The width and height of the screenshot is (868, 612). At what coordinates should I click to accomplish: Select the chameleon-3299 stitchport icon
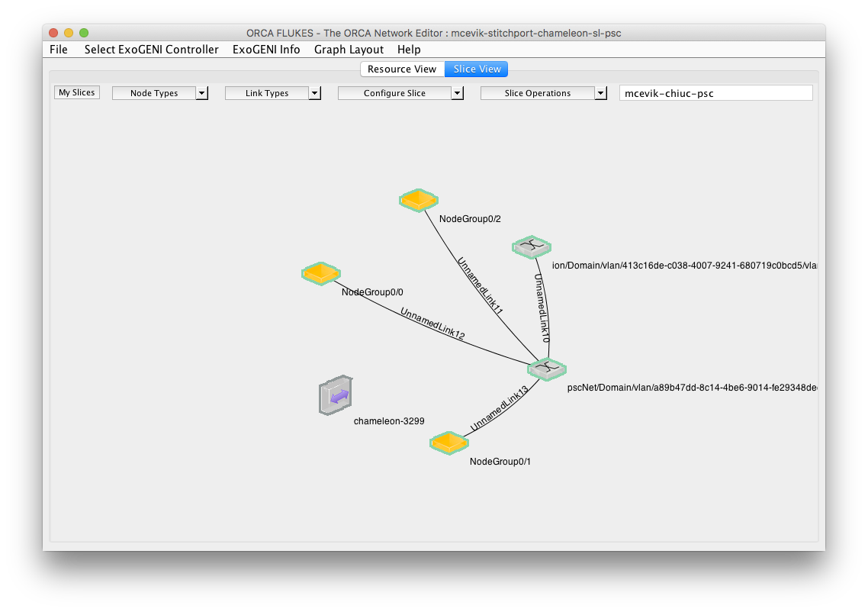336,395
